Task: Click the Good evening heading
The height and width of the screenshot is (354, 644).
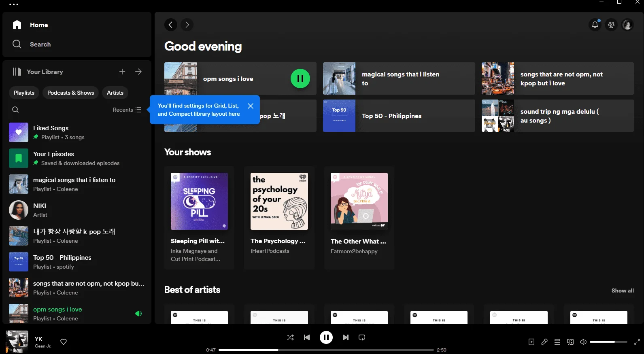Action: pyautogui.click(x=203, y=47)
